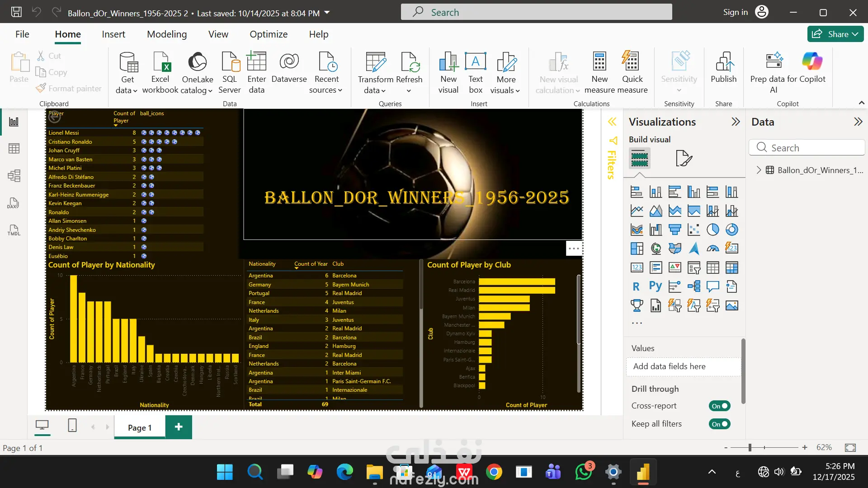This screenshot has height=488, width=868.
Task: Click the zoom slider handle
Action: pyautogui.click(x=750, y=447)
